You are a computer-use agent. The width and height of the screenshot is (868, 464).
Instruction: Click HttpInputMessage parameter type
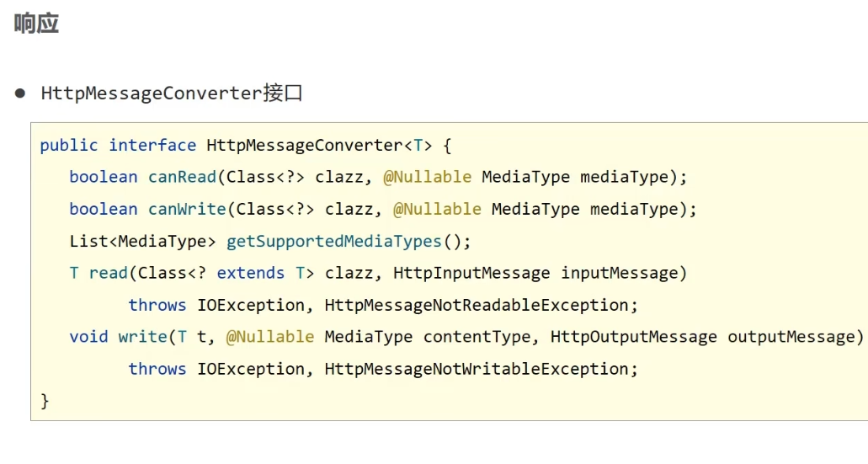pos(471,273)
